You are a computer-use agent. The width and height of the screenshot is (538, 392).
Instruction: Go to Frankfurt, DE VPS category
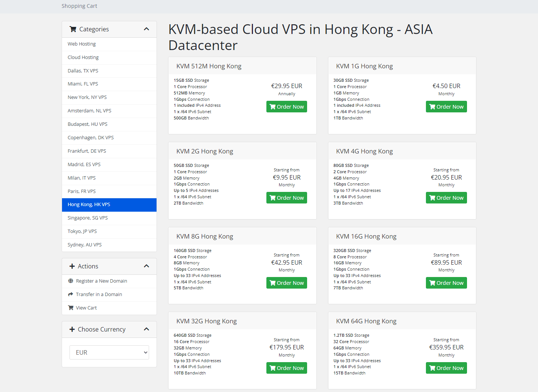click(109, 151)
